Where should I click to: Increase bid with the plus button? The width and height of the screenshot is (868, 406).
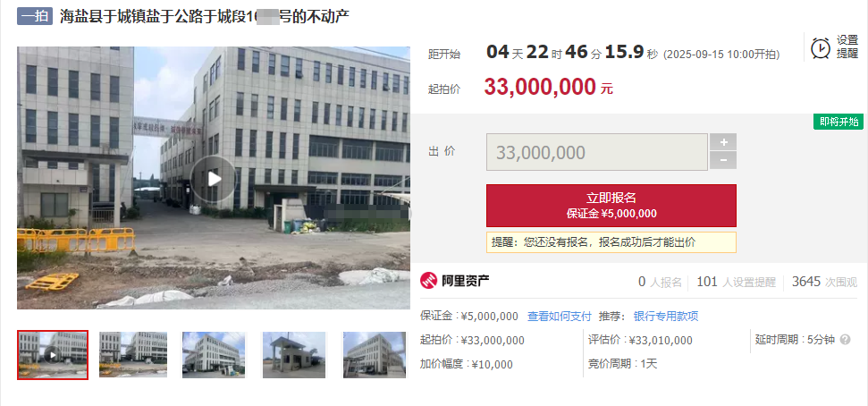click(723, 142)
